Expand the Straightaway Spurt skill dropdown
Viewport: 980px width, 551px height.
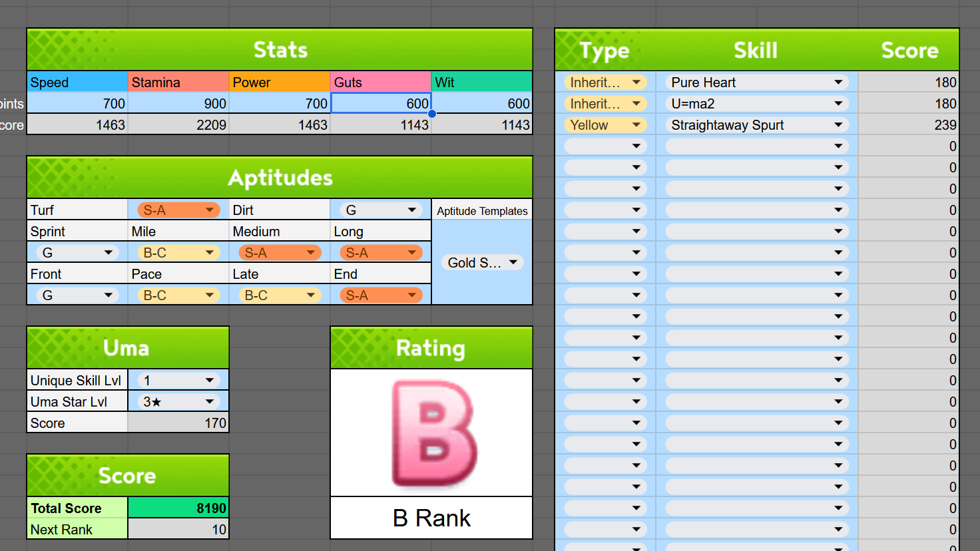point(757,125)
